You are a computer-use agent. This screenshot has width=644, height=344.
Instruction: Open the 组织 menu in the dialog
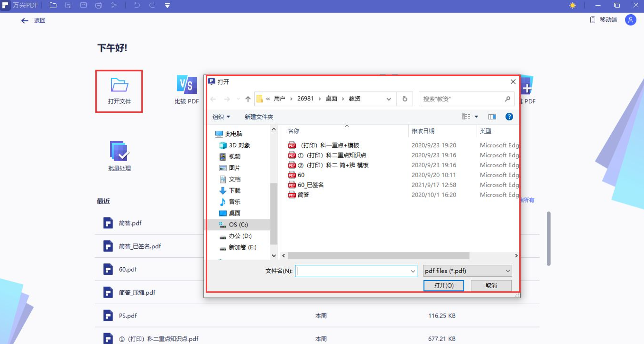(x=221, y=116)
